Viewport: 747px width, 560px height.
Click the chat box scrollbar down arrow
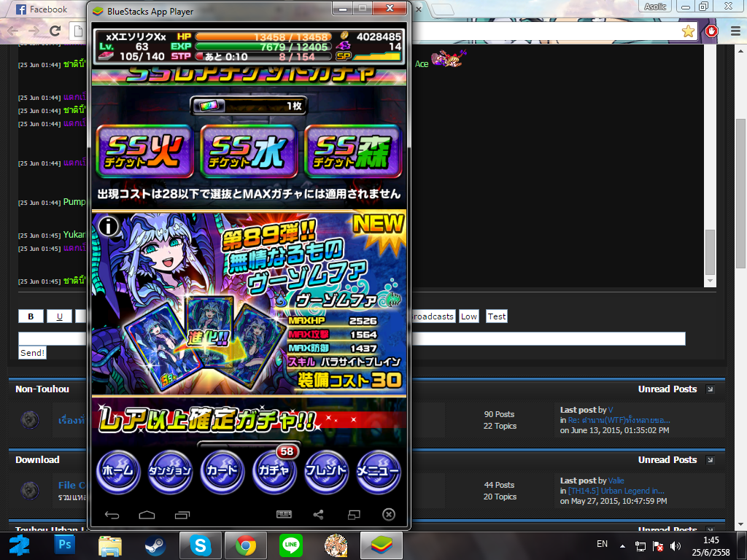coord(710,281)
